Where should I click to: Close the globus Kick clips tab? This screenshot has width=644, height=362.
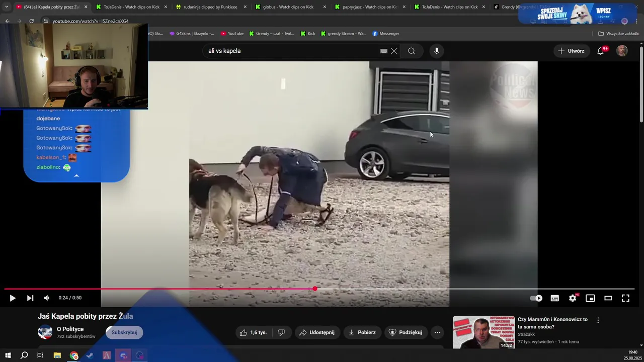[x=325, y=7]
